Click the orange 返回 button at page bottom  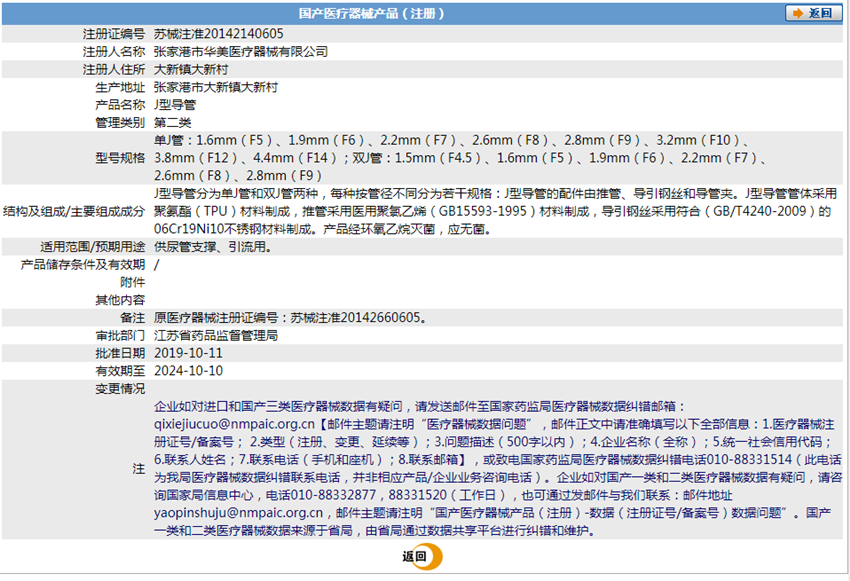(x=422, y=557)
